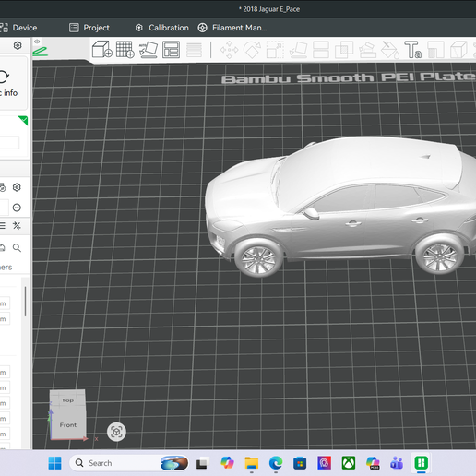Toggle the small eye visibility icon
This screenshot has height=476, width=476.
point(37,42)
